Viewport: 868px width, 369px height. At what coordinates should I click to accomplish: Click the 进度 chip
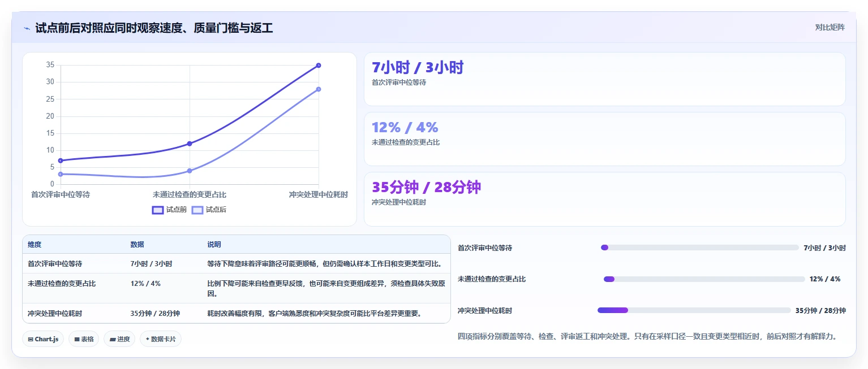point(119,339)
